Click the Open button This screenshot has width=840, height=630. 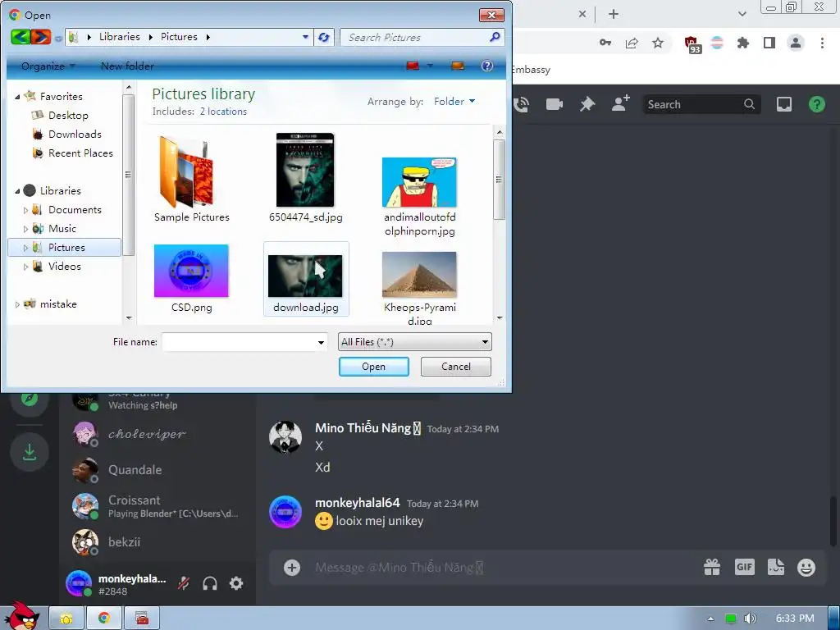[373, 367]
